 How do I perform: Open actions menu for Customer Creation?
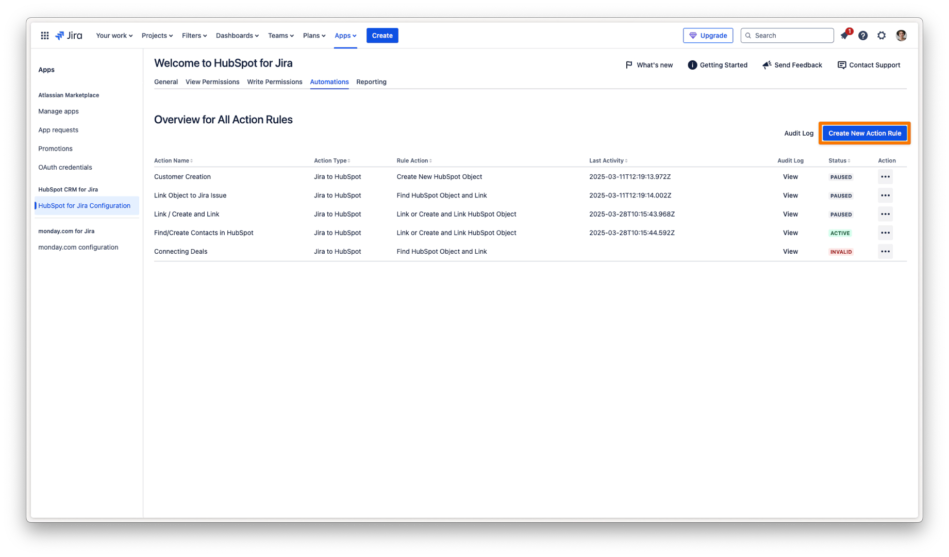coord(885,177)
